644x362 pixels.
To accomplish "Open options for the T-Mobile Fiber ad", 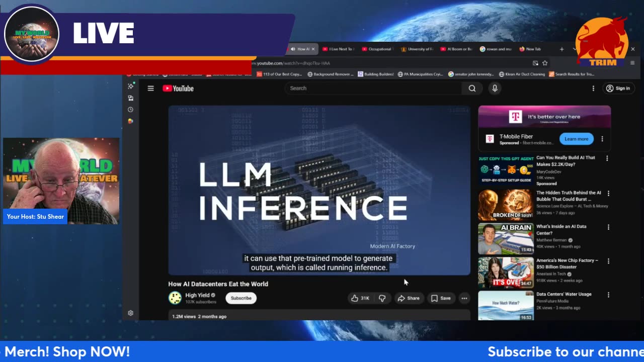I will (602, 139).
